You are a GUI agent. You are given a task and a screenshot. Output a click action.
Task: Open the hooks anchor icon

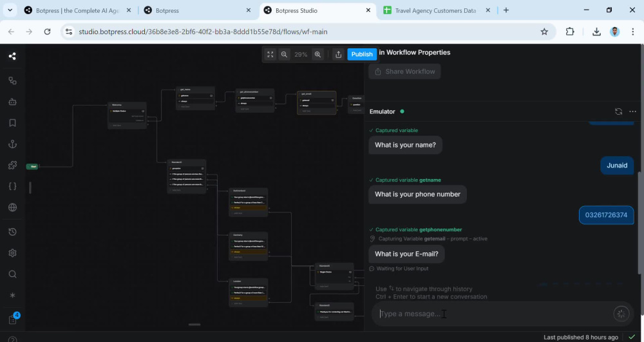pos(12,144)
